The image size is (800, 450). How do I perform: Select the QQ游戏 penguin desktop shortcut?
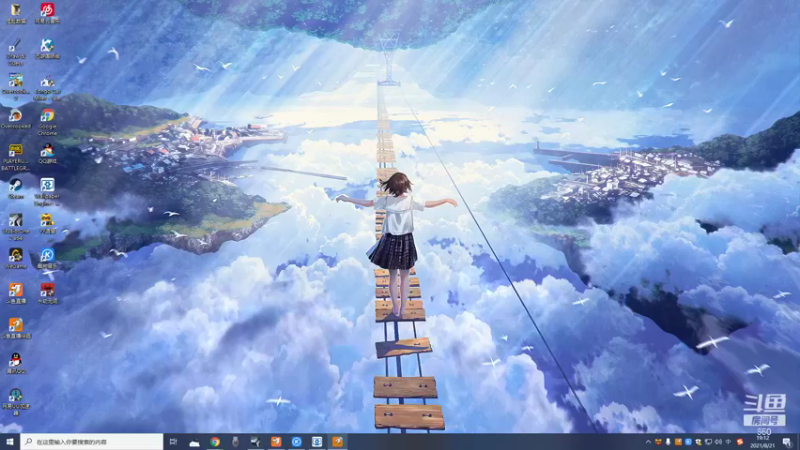pos(47,154)
